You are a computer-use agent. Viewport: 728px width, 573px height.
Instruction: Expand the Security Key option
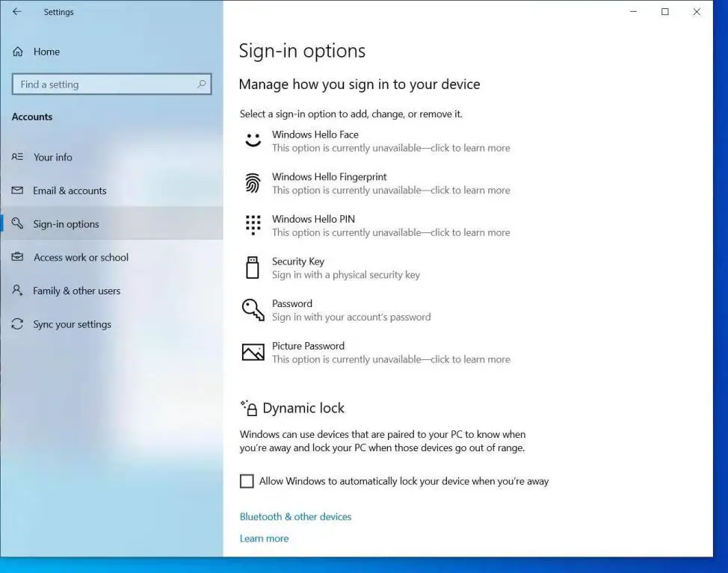pos(376,267)
